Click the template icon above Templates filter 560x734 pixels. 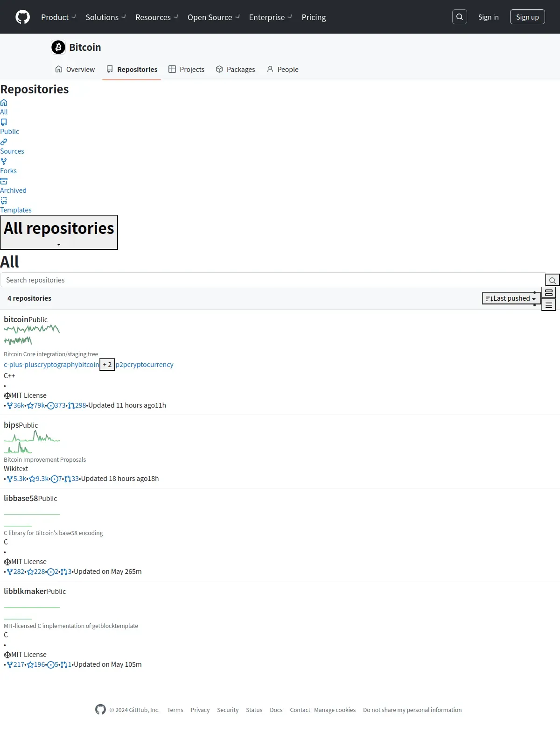pos(4,201)
